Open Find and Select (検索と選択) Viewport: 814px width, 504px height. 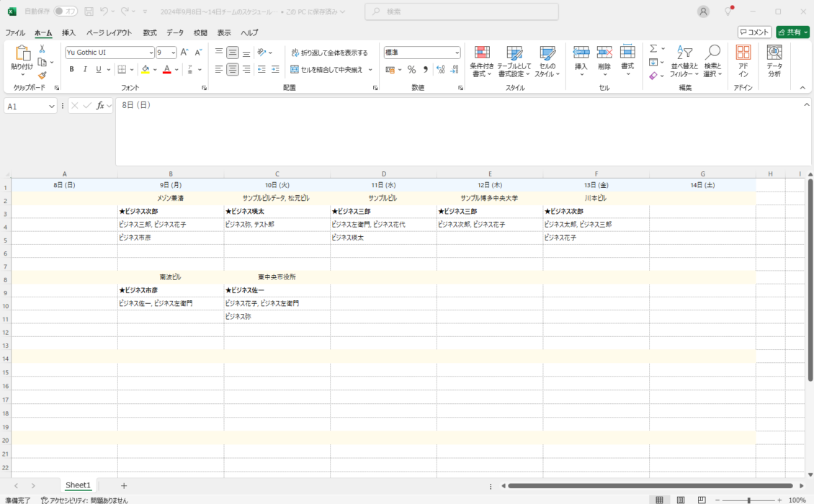pyautogui.click(x=712, y=61)
